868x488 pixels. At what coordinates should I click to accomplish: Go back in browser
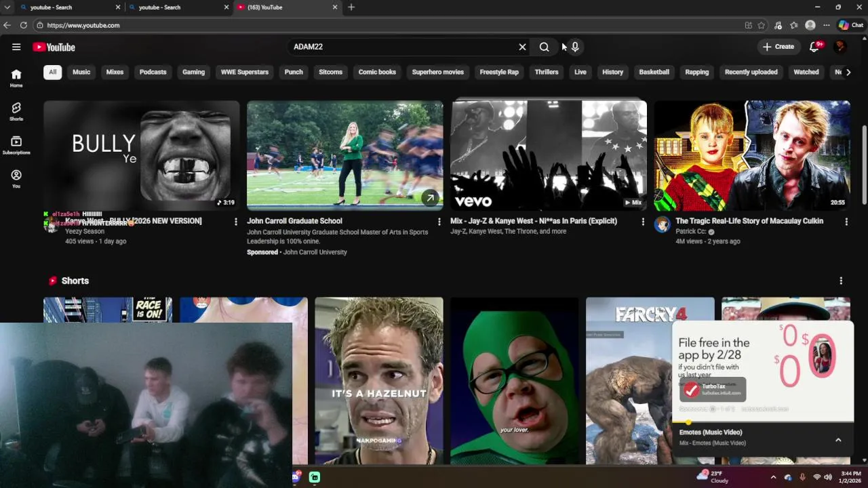pyautogui.click(x=7, y=25)
